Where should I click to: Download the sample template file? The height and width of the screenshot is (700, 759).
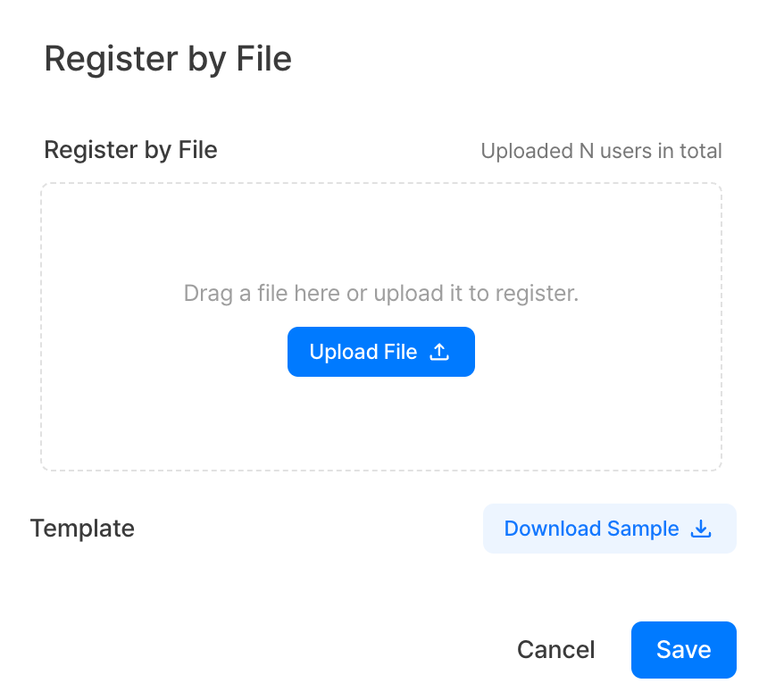point(609,529)
